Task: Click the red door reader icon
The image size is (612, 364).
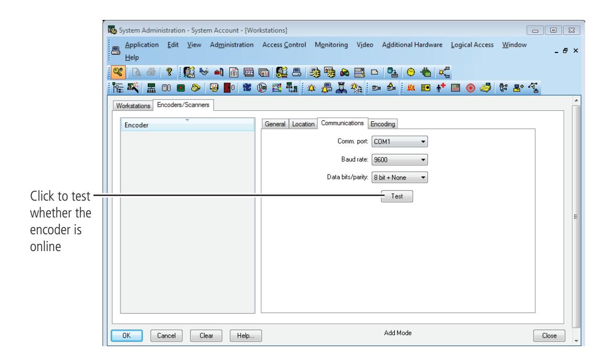Action: (x=229, y=88)
